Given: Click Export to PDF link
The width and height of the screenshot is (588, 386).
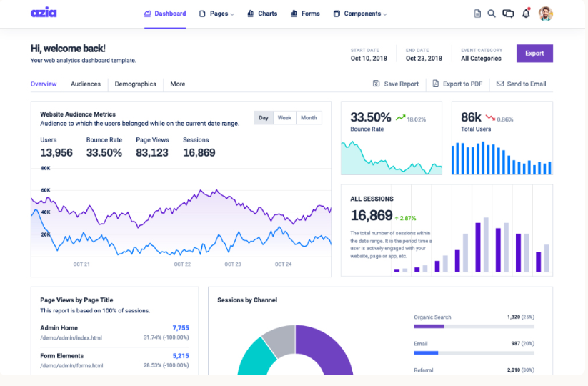Looking at the screenshot, I should click(457, 84).
